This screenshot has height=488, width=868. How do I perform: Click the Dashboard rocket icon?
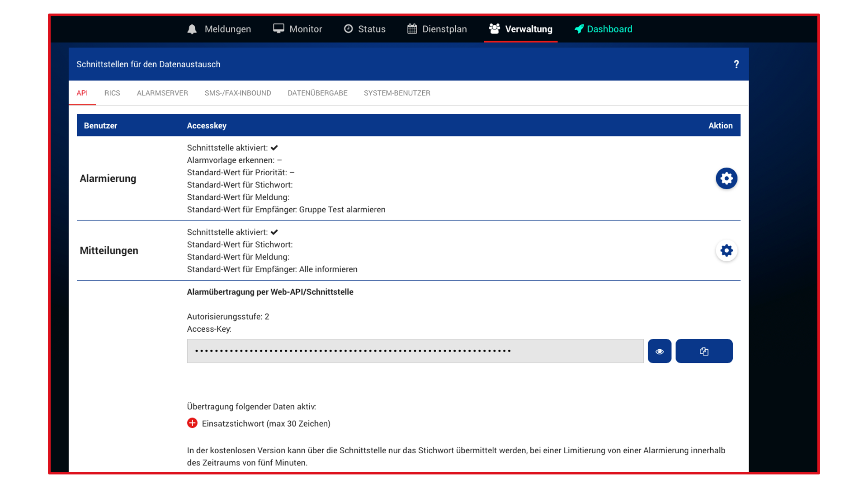coord(579,29)
